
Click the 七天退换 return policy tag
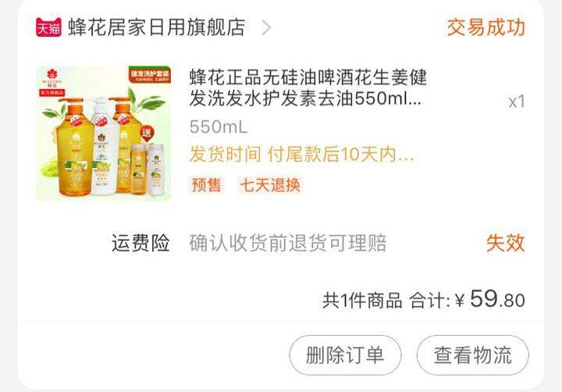pyautogui.click(x=270, y=185)
